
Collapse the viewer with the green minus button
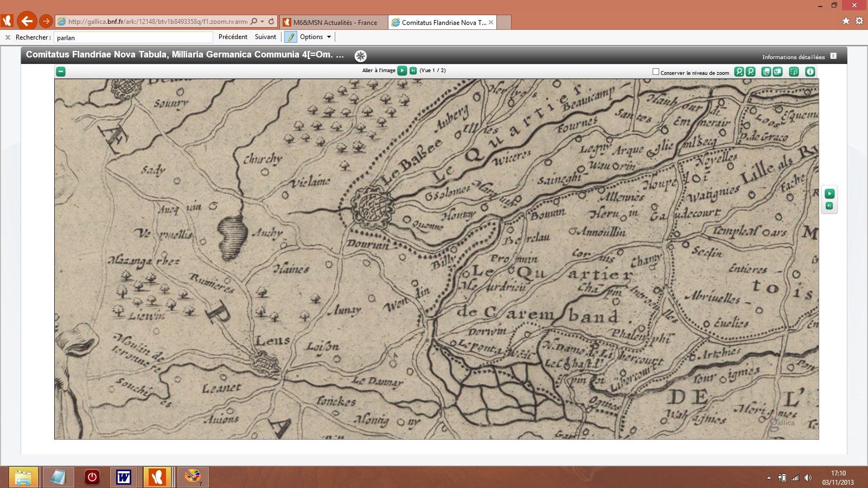tap(61, 72)
